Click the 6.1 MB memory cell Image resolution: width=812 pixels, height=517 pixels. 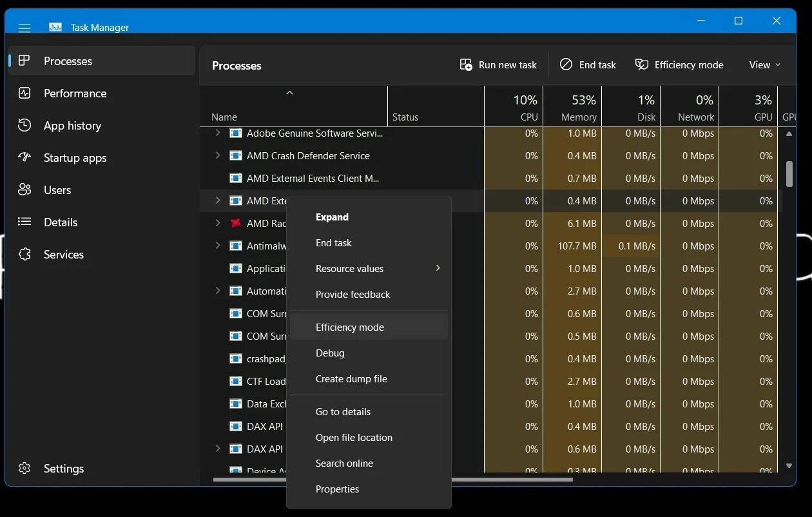coord(572,224)
